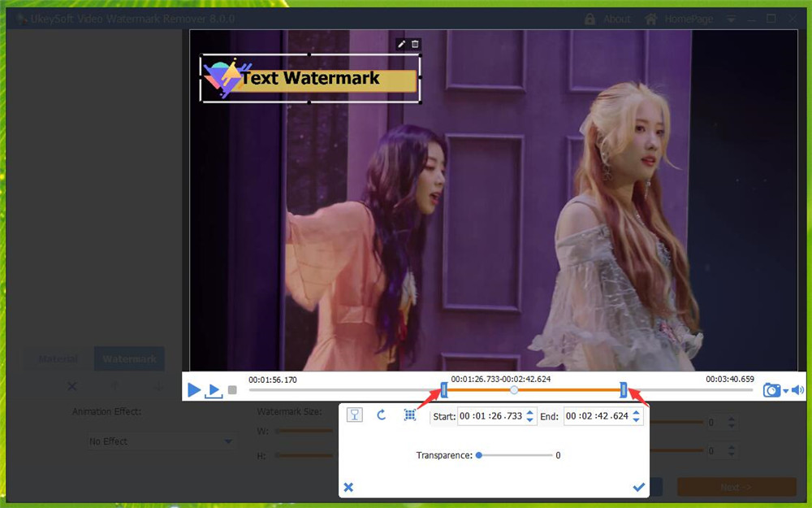812x508 pixels.
Task: Switch to the Watermark tab
Action: [x=129, y=358]
